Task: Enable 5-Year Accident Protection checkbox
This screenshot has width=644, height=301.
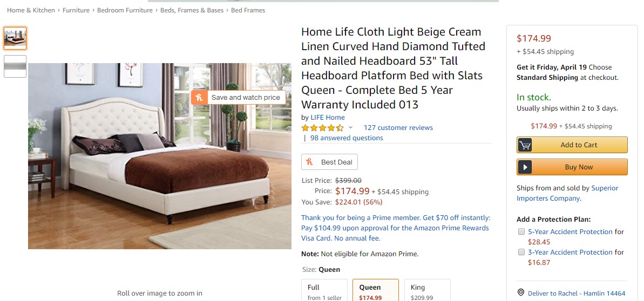Action: 521,231
